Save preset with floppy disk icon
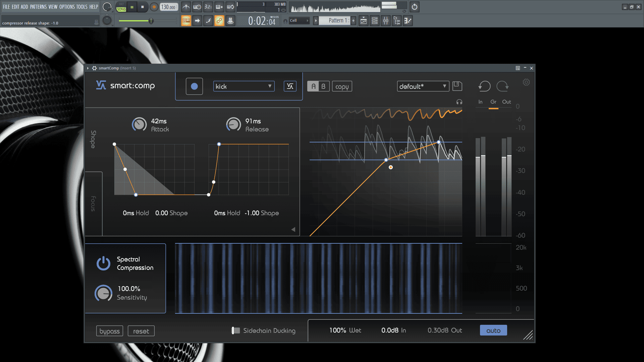 pyautogui.click(x=457, y=86)
